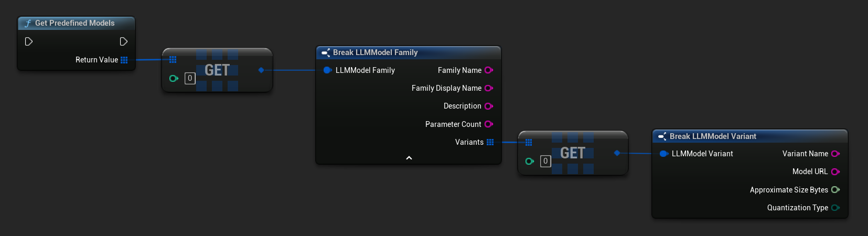The width and height of the screenshot is (868, 236).
Task: Click the LLMModel Family struct input pin
Action: click(327, 70)
